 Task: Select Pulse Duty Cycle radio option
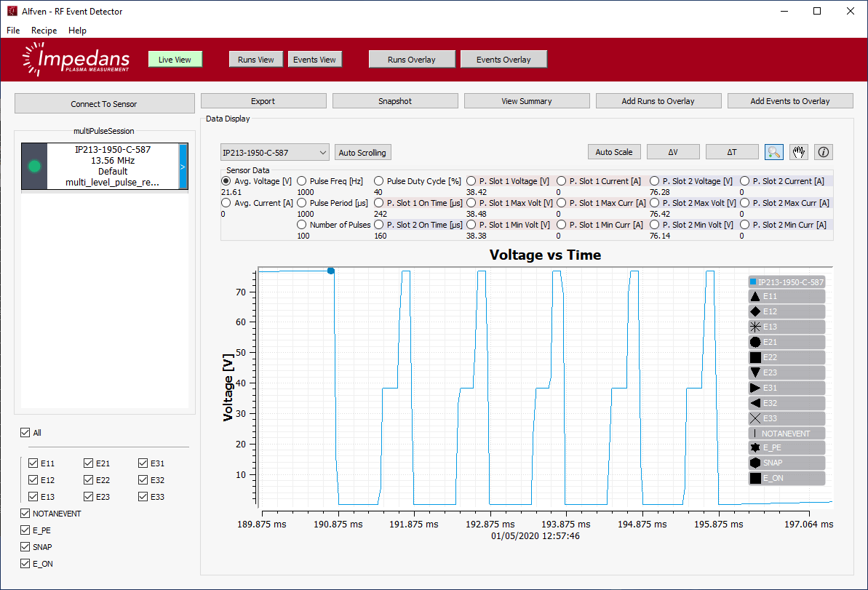[379, 181]
